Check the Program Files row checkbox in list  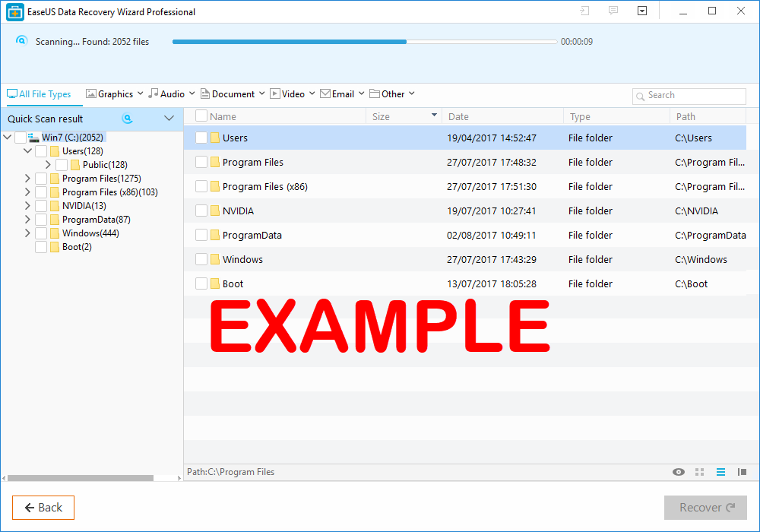coord(201,162)
